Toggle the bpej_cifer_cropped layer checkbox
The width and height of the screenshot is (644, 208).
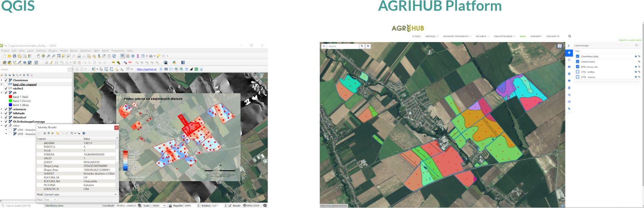[6, 84]
